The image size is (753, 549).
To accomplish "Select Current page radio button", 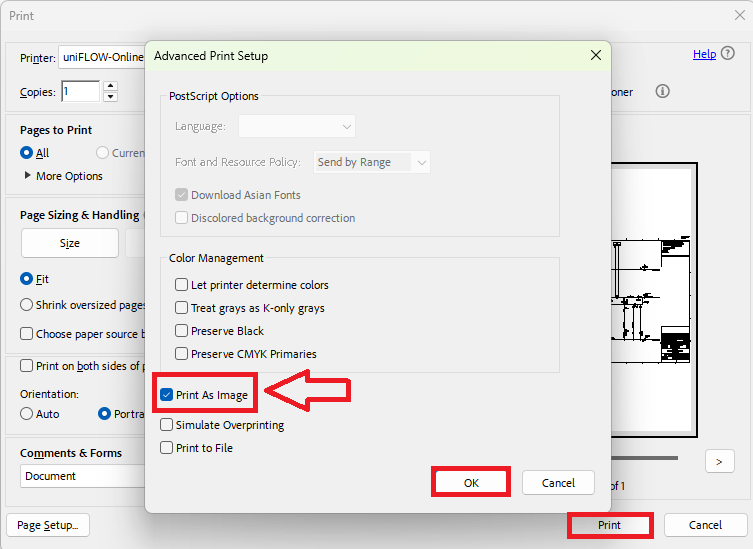I will coord(102,153).
